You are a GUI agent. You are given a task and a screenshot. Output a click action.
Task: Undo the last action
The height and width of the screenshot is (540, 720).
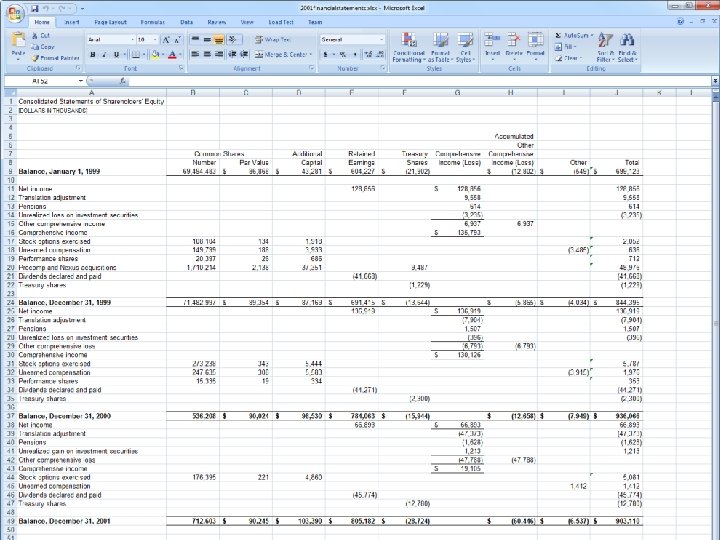pos(46,8)
